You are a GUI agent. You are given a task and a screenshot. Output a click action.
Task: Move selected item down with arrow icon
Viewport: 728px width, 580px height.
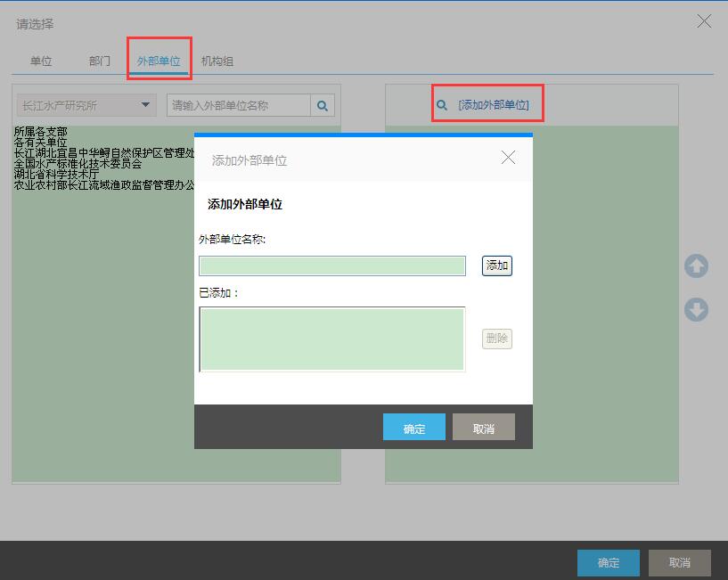click(x=696, y=310)
